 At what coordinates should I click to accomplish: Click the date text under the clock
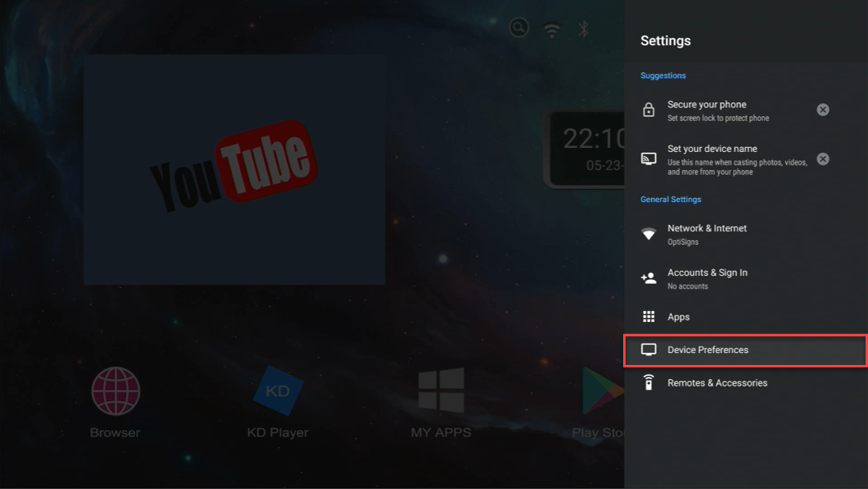605,165
